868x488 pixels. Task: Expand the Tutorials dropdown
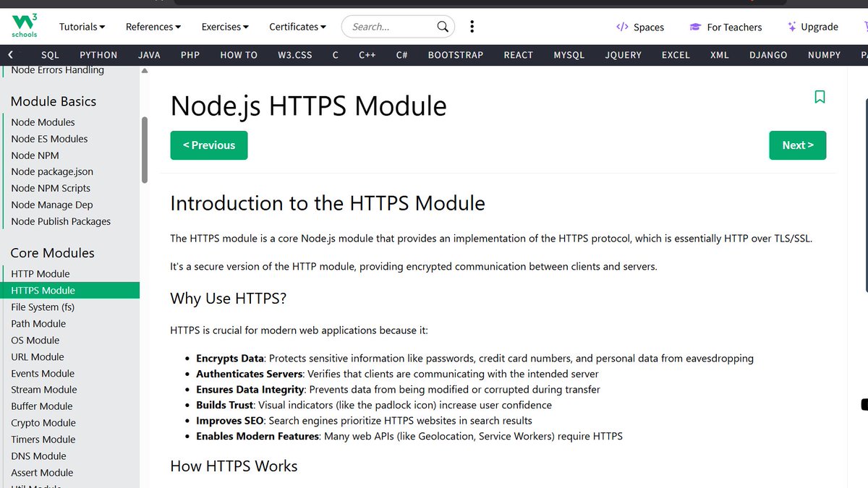click(82, 27)
